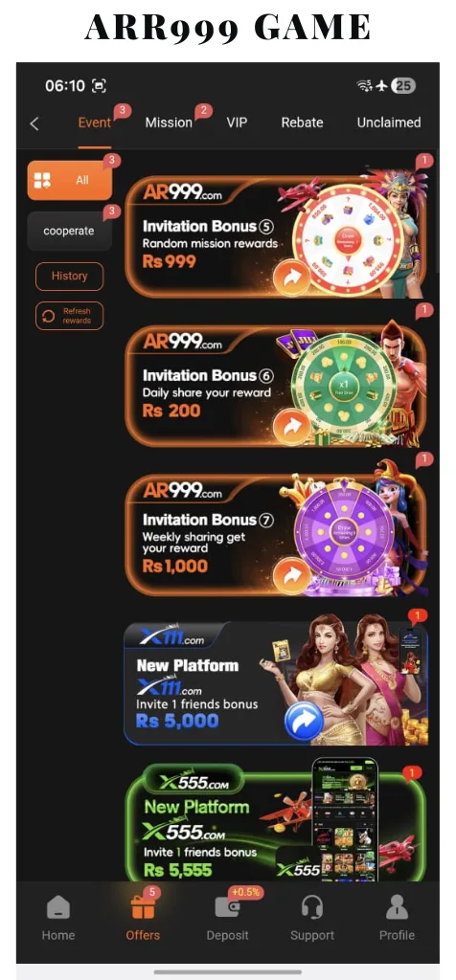
Task: Open the Profile person icon
Action: [x=397, y=907]
